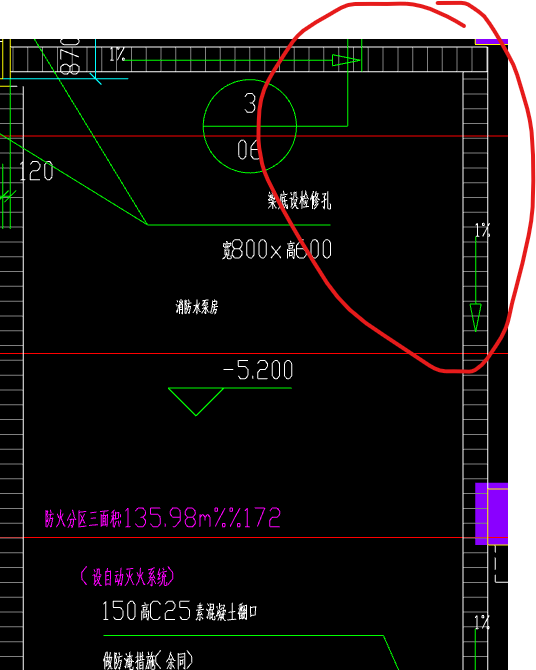Click the detail callout circle 3/06

[x=250, y=126]
